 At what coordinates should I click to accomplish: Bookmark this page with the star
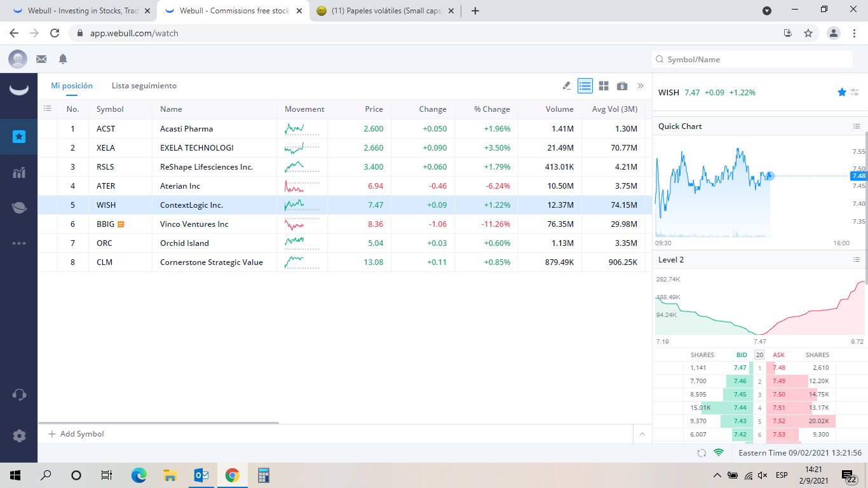[808, 33]
